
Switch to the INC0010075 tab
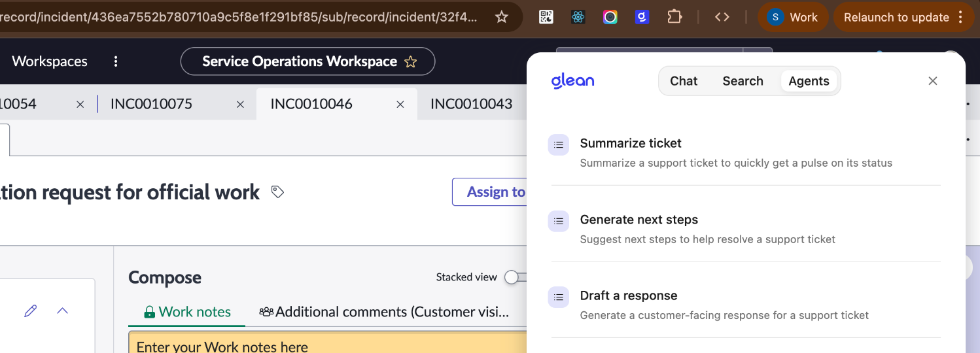151,104
